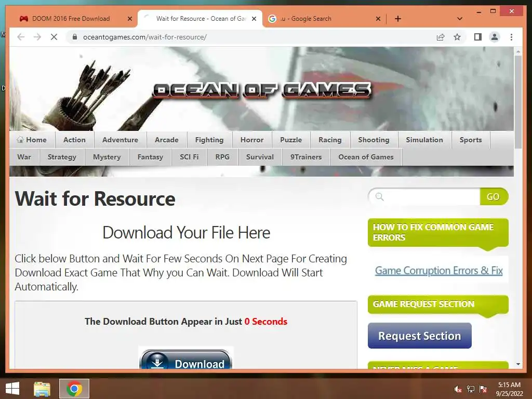Screen dimensions: 532x399
Task: Click the 0 Seconds countdown text
Action: (265, 321)
